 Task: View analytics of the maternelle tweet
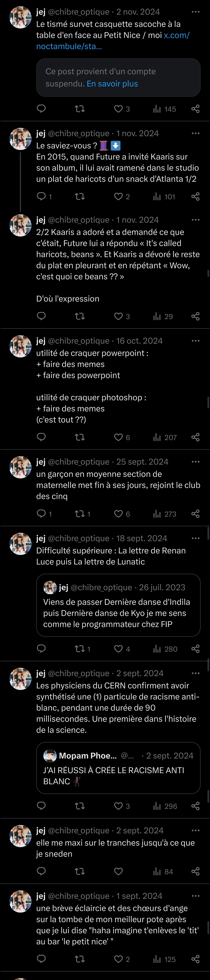pos(165,514)
